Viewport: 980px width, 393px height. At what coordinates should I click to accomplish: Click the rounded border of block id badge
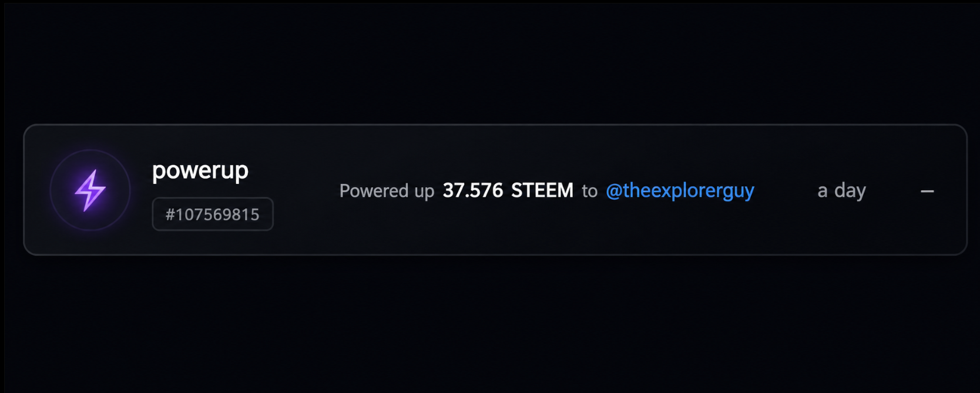[x=213, y=198]
